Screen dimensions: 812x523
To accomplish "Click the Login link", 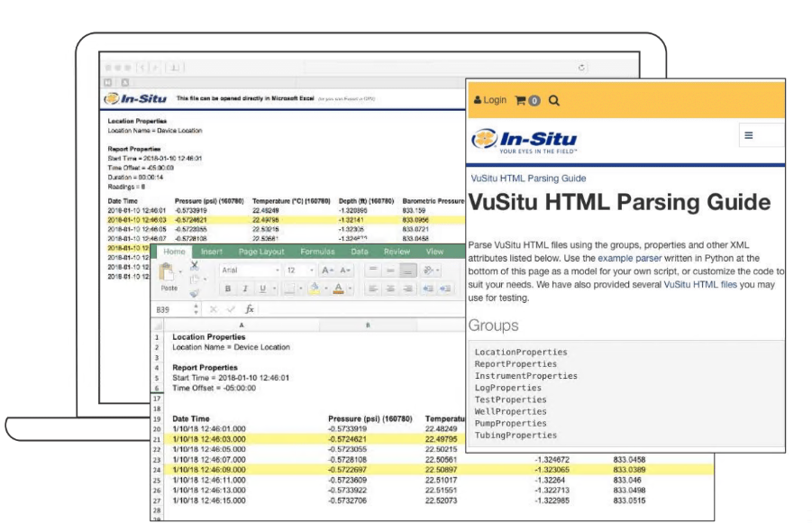I will (x=490, y=100).
